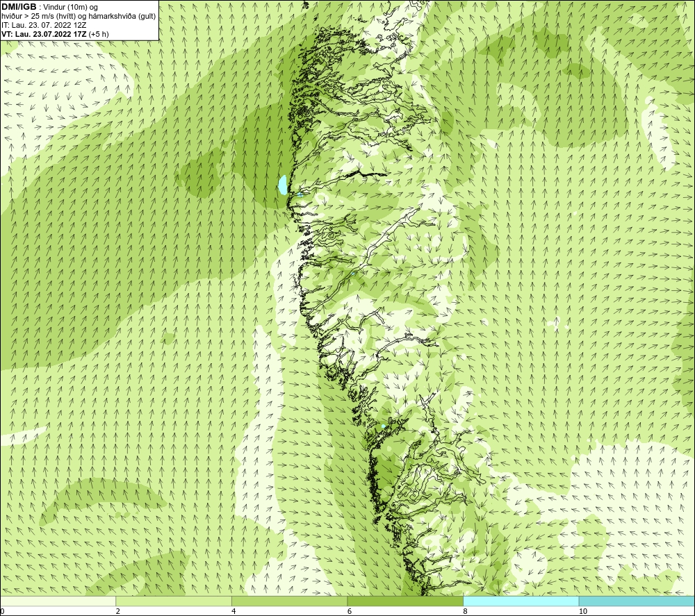Image resolution: width=695 pixels, height=616 pixels.
Task: Click the scale label '2'
Action: click(x=118, y=612)
